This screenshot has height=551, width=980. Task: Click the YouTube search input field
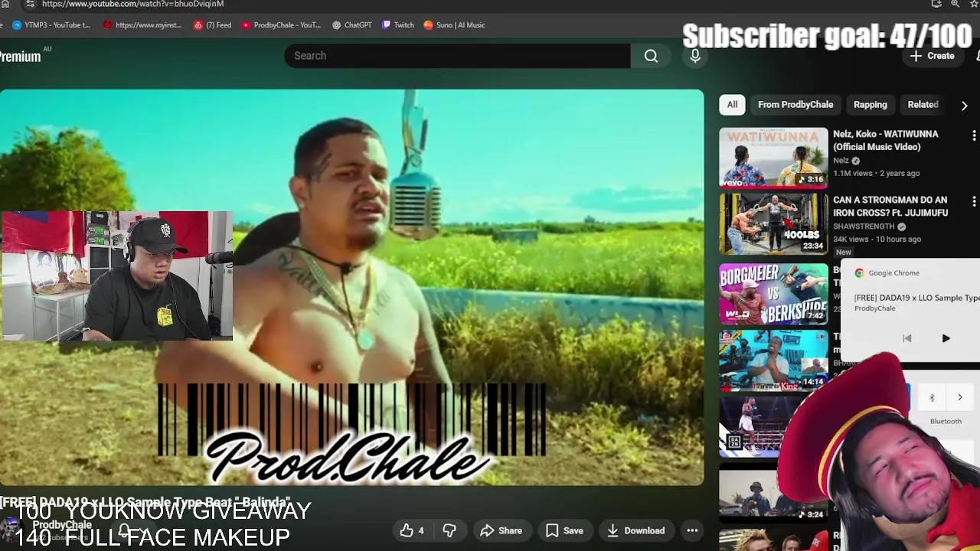(x=457, y=56)
